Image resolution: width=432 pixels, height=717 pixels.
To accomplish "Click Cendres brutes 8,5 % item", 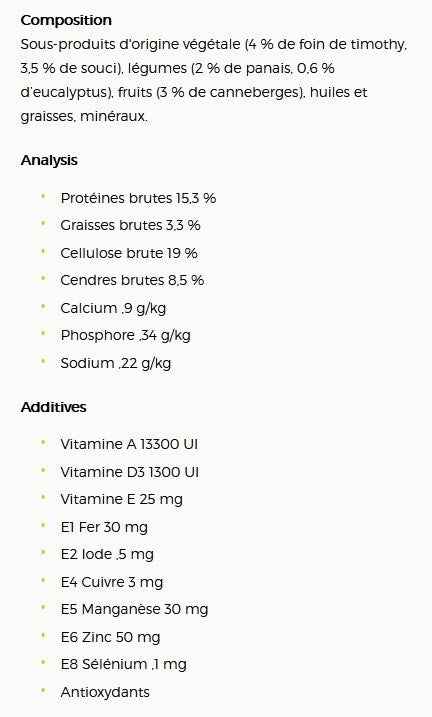I will [132, 280].
